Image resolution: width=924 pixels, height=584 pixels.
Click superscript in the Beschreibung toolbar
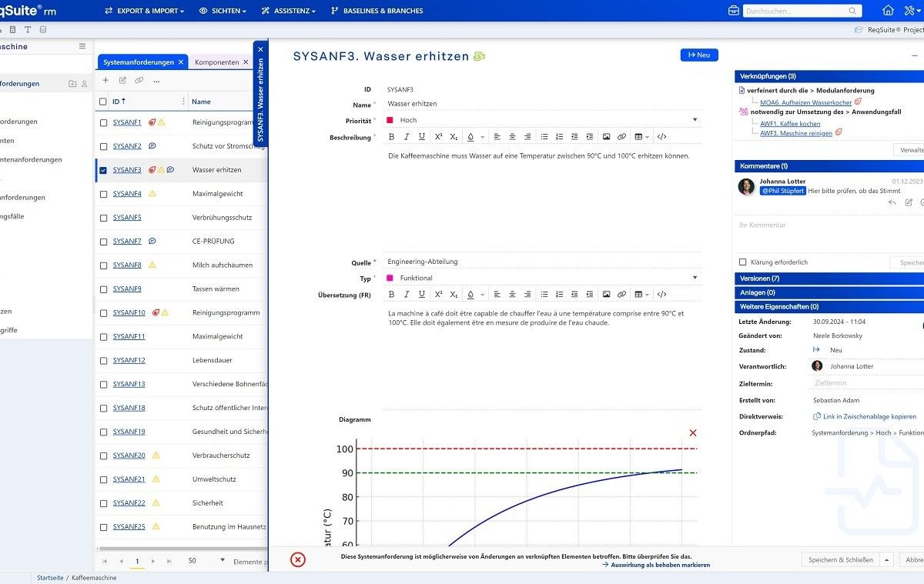coord(438,137)
